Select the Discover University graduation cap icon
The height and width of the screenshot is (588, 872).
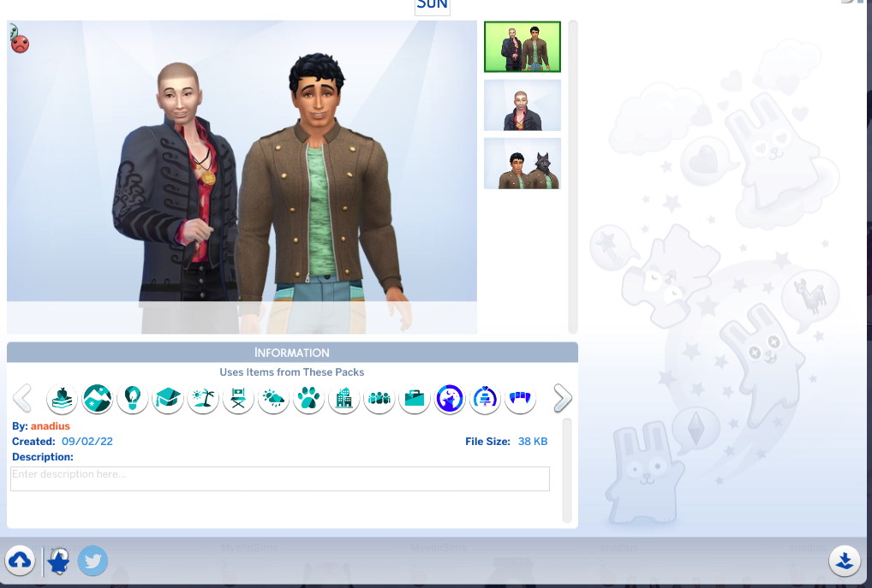coord(167,399)
